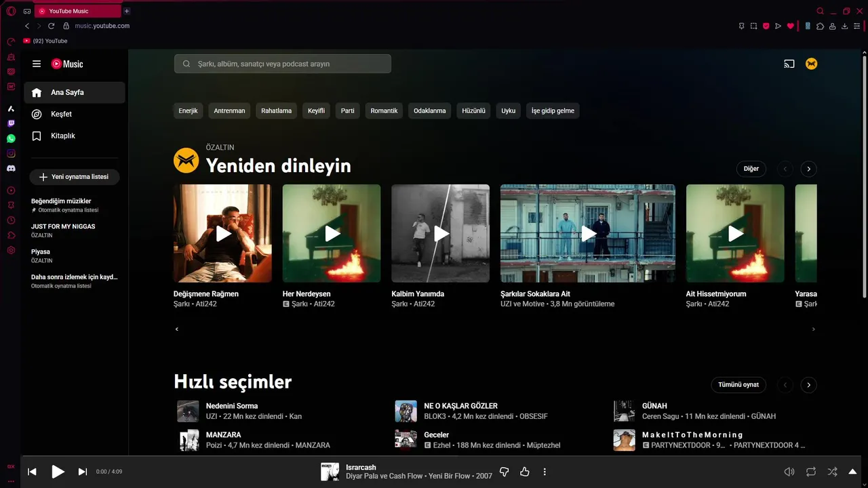Viewport: 868px width, 488px height.
Task: Click the music.youtube.com address bar
Action: tap(102, 26)
